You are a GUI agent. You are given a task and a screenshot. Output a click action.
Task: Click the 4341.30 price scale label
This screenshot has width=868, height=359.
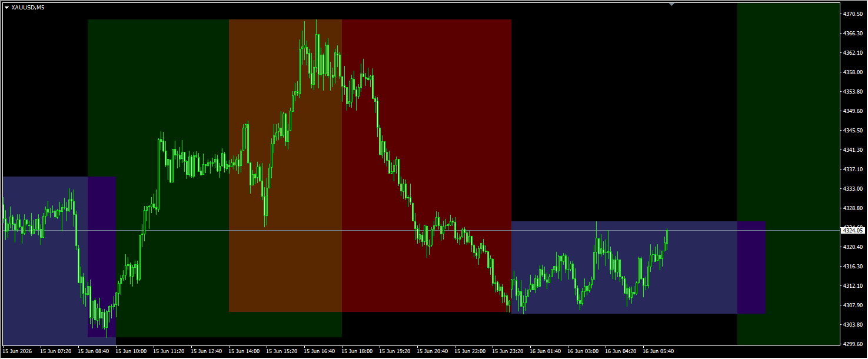[x=852, y=149]
